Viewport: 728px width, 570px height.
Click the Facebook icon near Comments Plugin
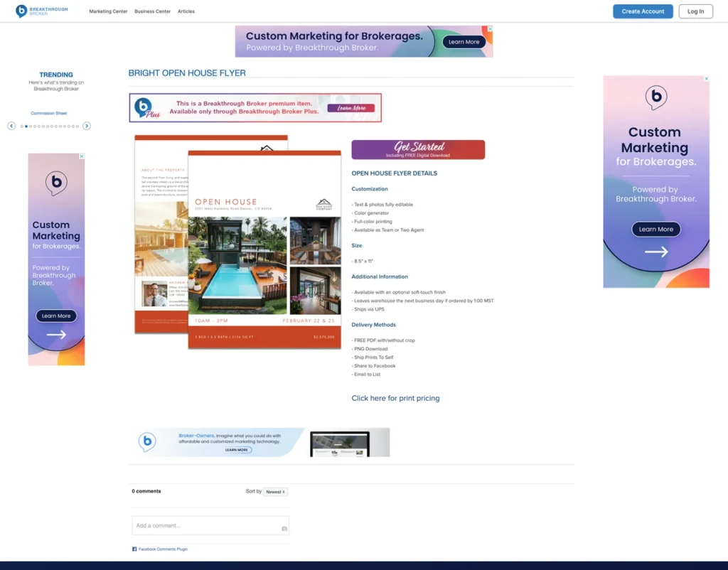pos(134,549)
